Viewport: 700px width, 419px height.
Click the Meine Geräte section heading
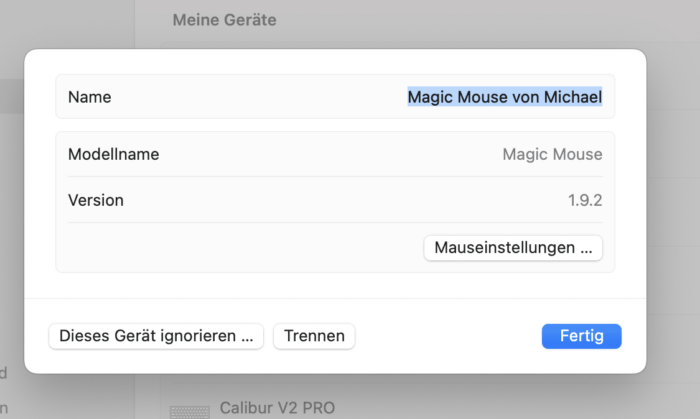(x=225, y=20)
